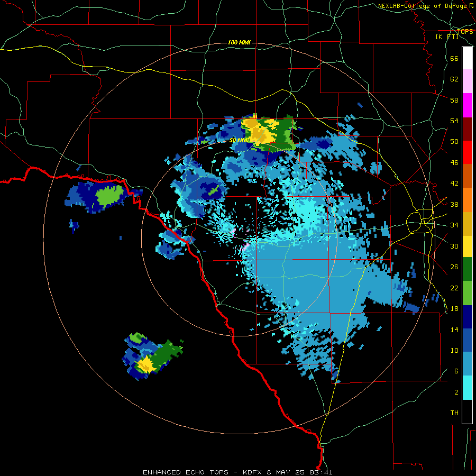Click the "TOPS" legend title

[x=465, y=32]
